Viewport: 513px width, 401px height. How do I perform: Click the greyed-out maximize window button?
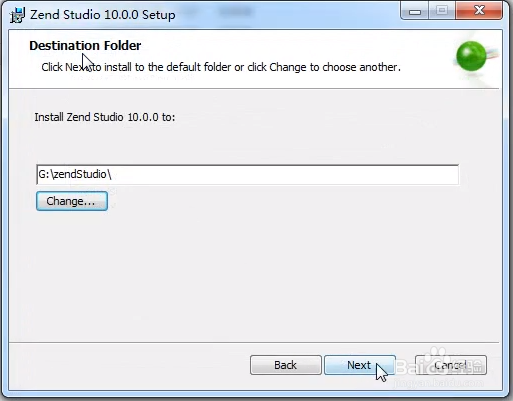442,11
